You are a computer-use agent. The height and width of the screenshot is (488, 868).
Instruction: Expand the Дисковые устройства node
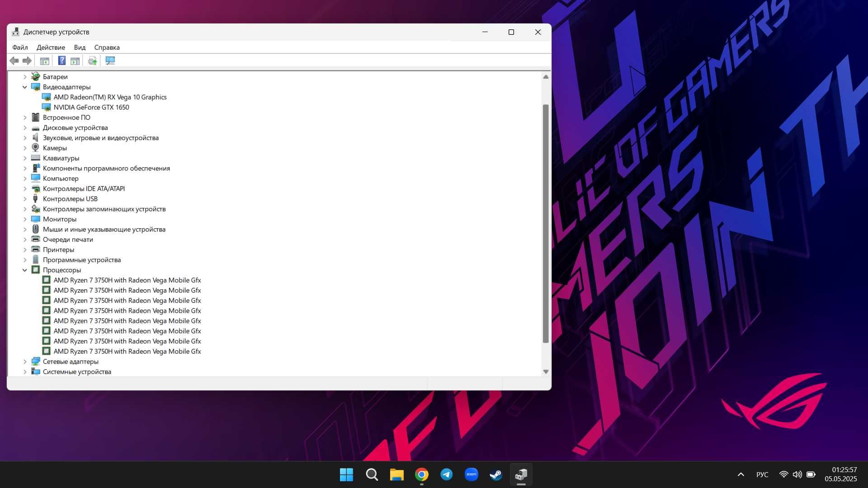25,127
